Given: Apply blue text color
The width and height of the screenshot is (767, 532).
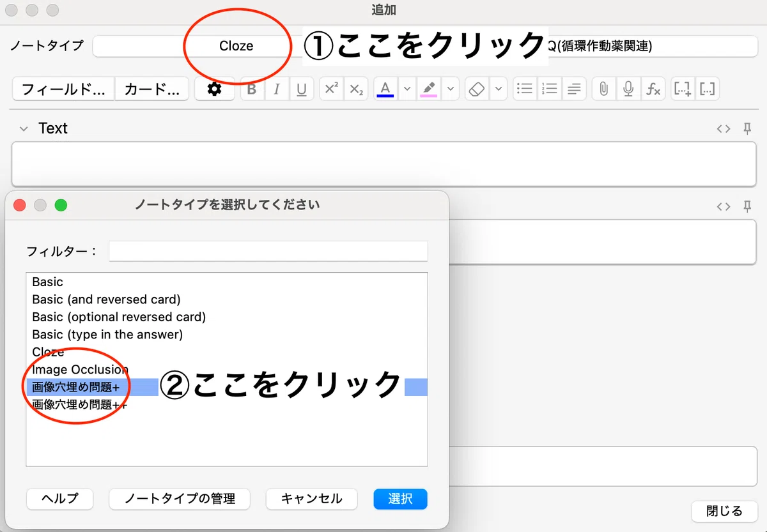Looking at the screenshot, I should pyautogui.click(x=385, y=89).
